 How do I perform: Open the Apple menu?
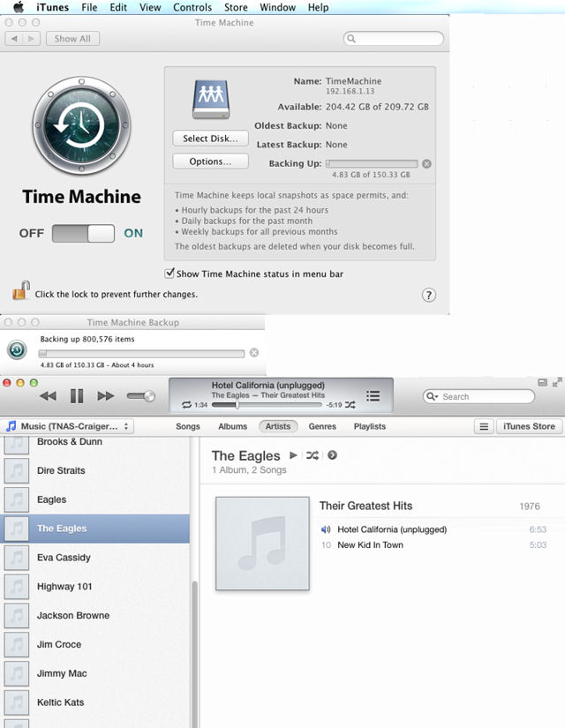(19, 7)
